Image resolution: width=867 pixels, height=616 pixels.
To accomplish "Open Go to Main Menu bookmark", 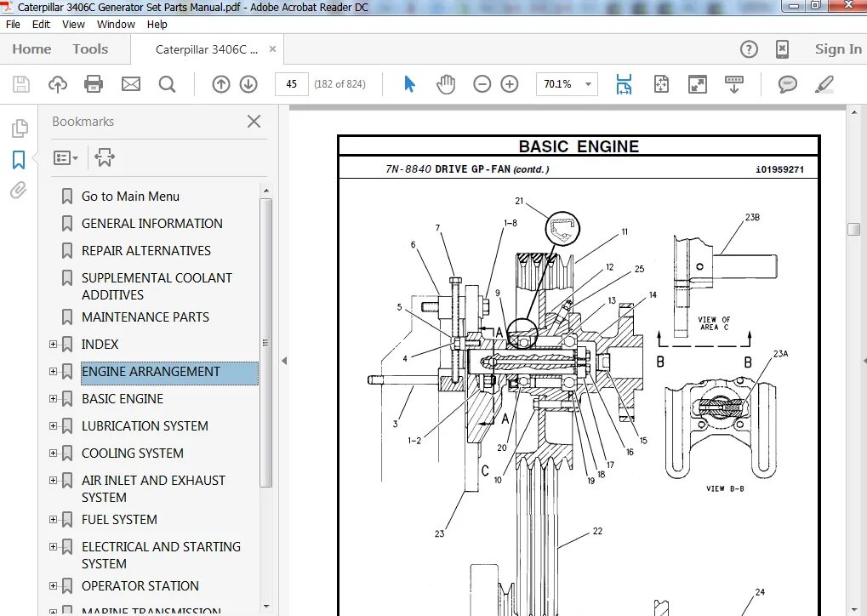I will [x=130, y=197].
